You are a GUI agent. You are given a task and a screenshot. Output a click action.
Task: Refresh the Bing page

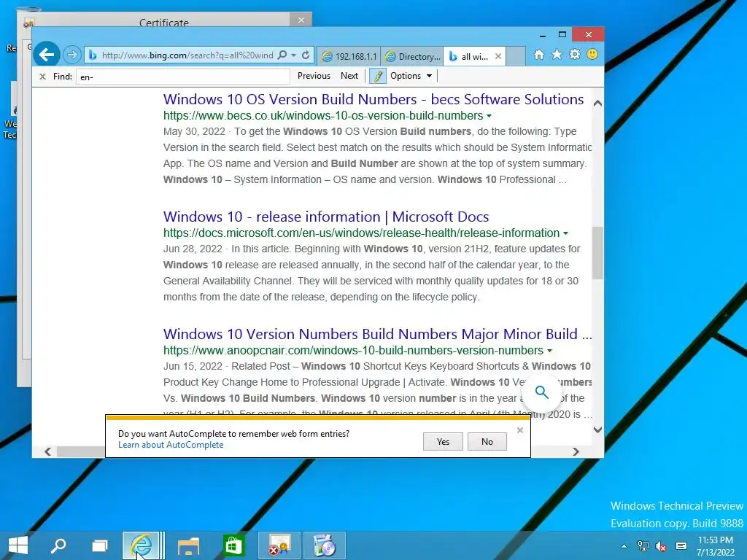pos(306,55)
